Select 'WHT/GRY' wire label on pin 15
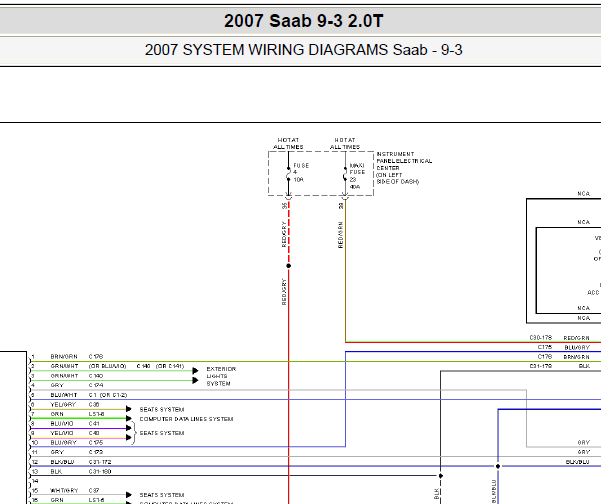The image size is (601, 504). tap(64, 490)
